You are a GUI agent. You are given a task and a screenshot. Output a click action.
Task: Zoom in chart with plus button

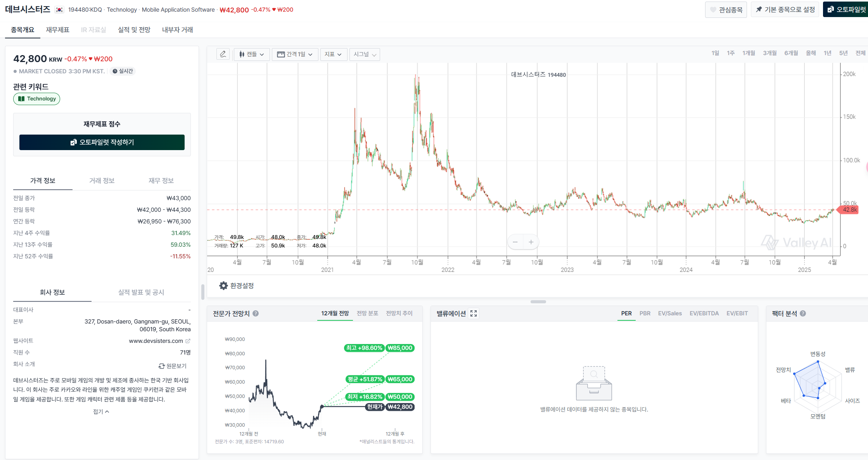pyautogui.click(x=531, y=242)
